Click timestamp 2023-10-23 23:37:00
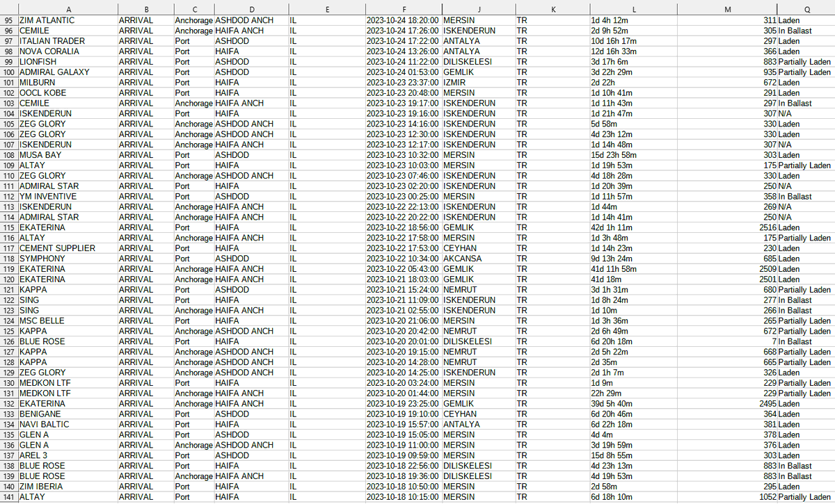 [x=404, y=83]
